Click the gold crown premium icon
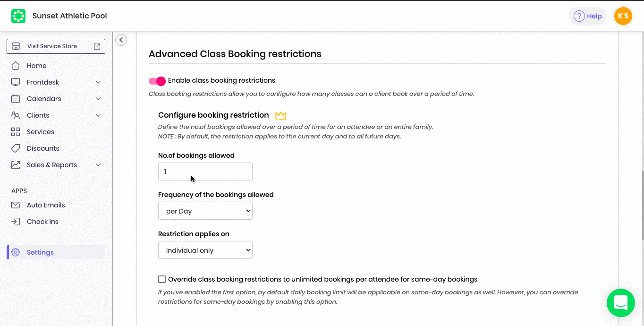Image resolution: width=644 pixels, height=326 pixels. pos(281,115)
